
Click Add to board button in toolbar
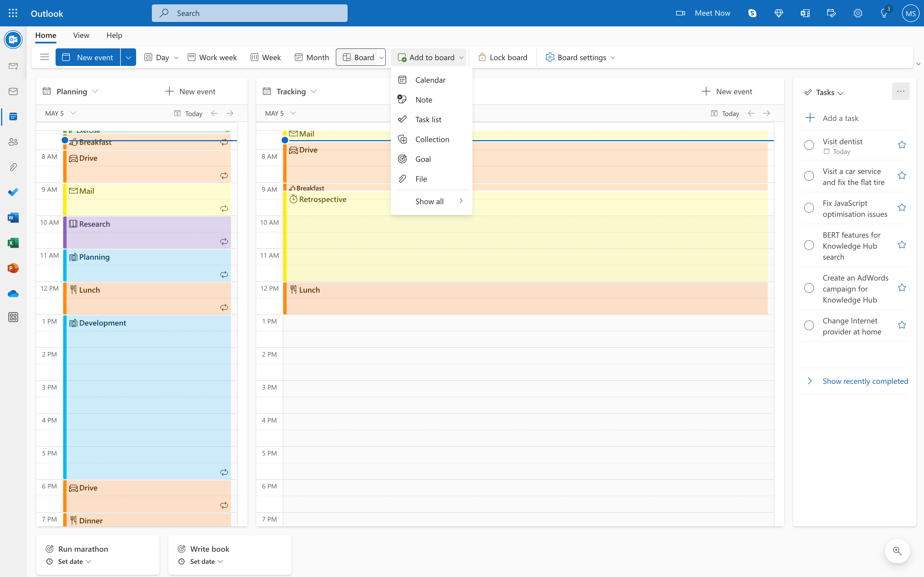[429, 57]
